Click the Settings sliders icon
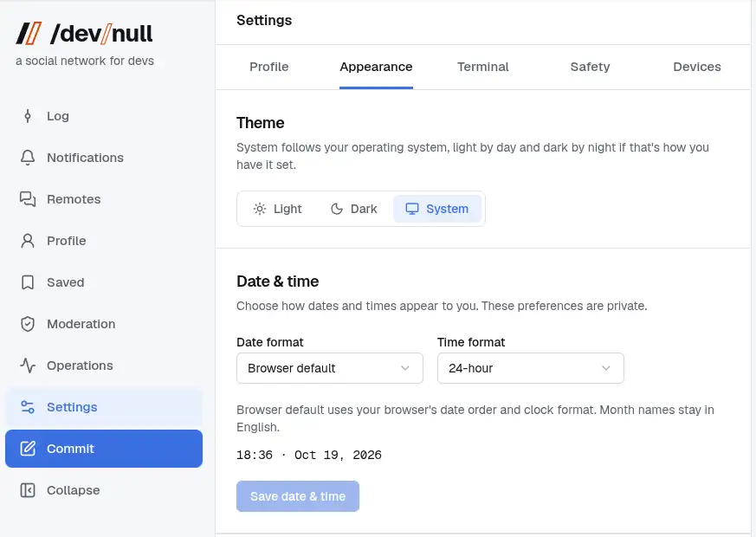This screenshot has height=537, width=756. point(28,407)
